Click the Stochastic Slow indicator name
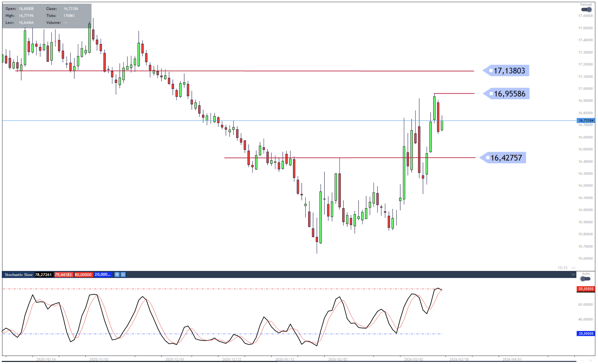 pos(19,274)
